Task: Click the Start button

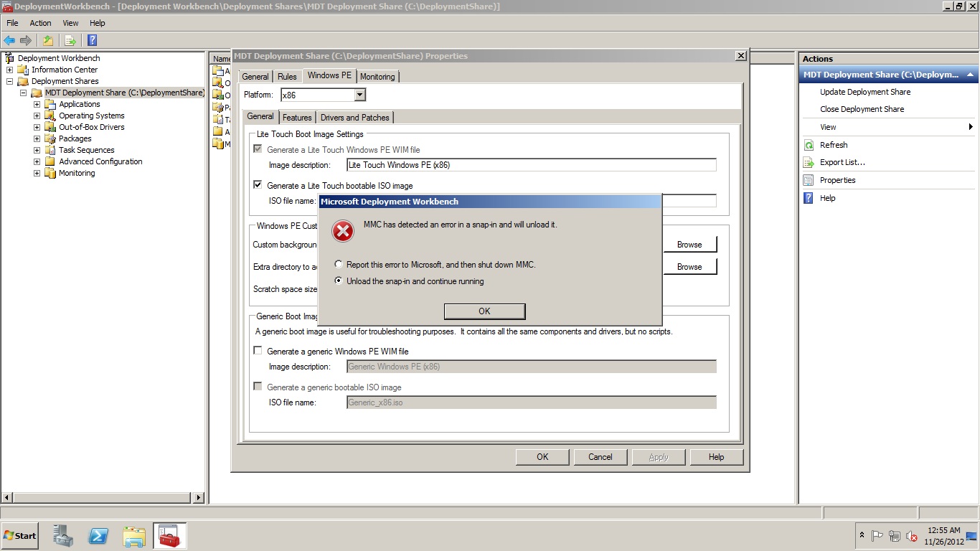Action: [20, 536]
